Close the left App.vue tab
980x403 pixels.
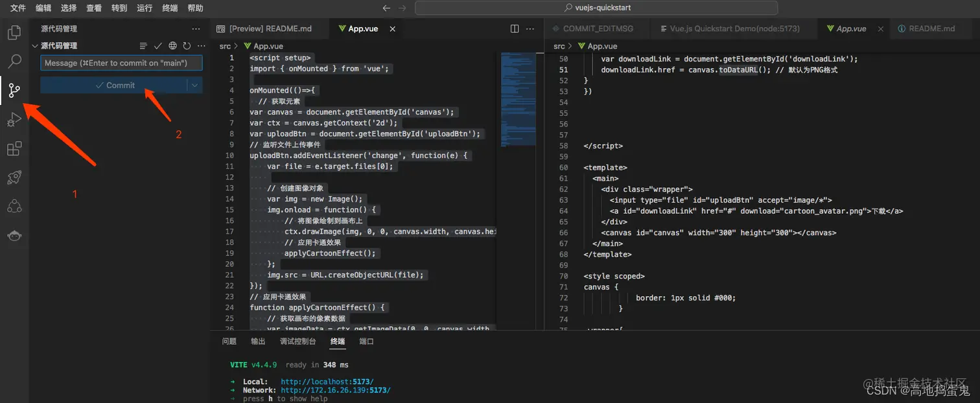391,29
